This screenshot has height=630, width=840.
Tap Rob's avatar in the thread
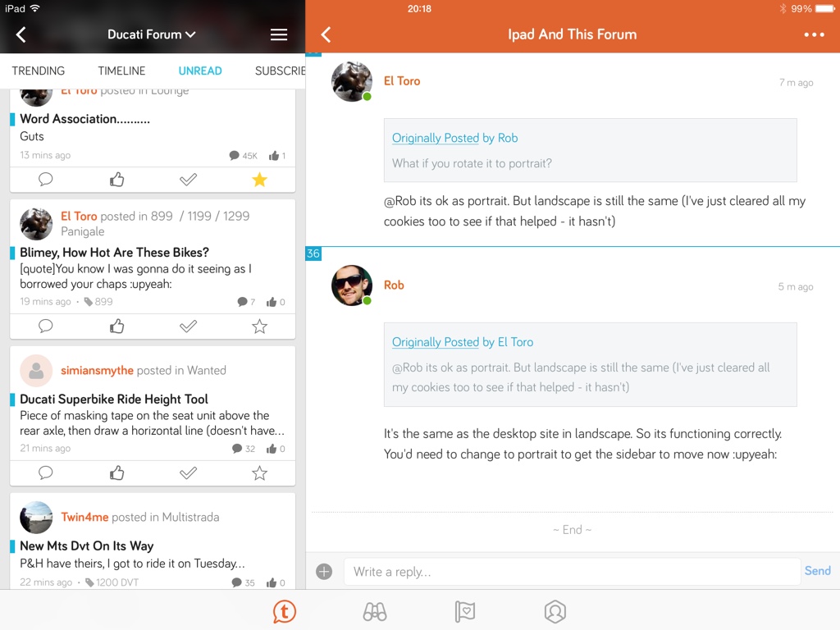tap(351, 285)
